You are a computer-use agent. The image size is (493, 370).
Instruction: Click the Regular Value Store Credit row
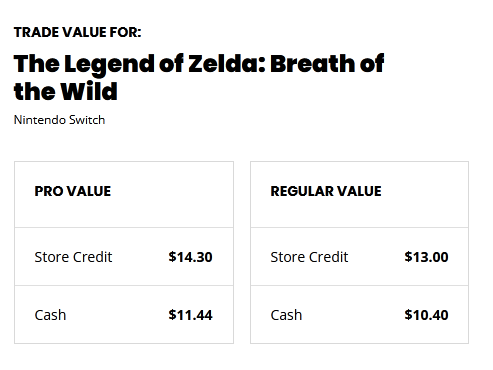(x=360, y=257)
